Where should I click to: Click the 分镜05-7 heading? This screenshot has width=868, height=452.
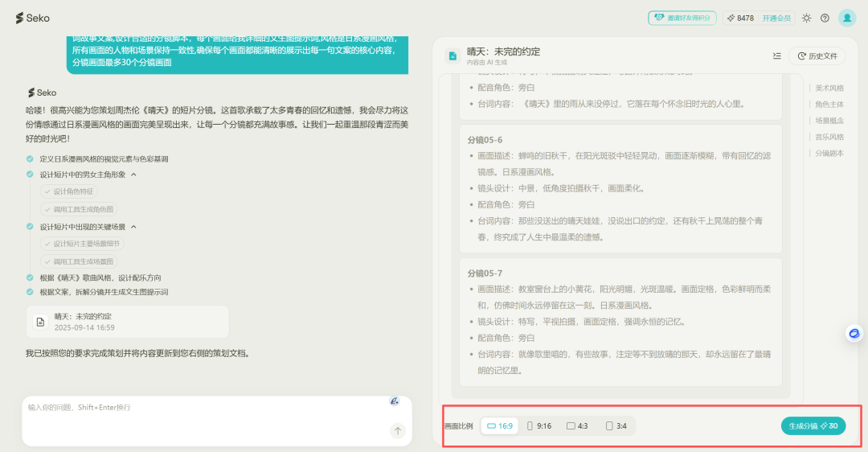pyautogui.click(x=485, y=273)
